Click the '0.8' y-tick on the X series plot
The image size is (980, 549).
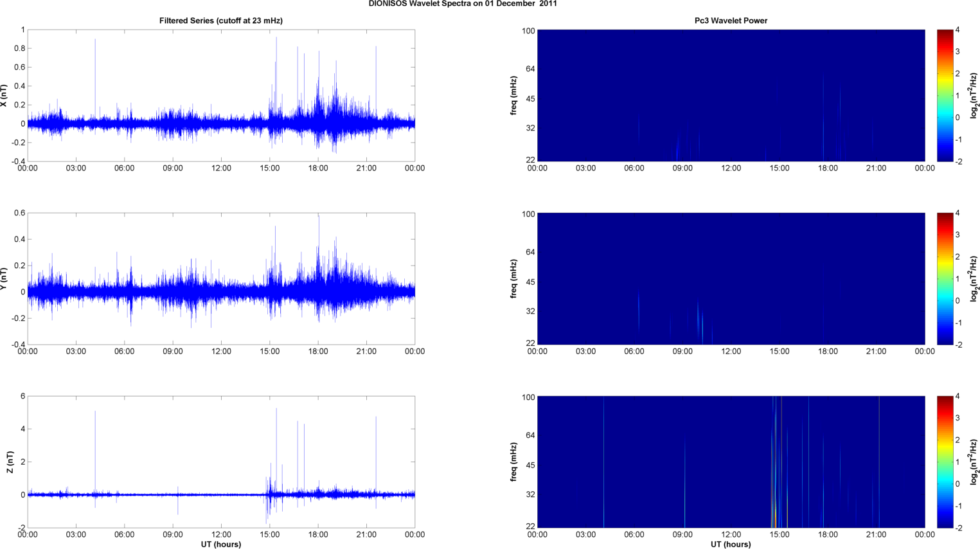click(x=20, y=49)
